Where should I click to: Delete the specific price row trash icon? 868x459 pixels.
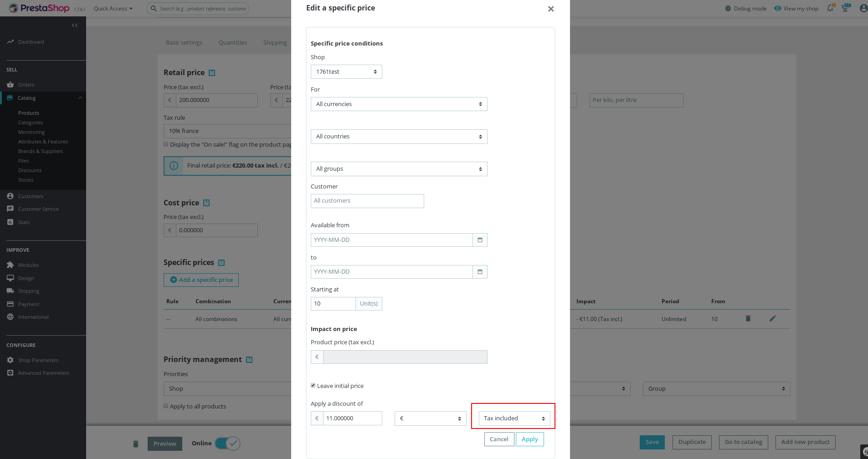pyautogui.click(x=748, y=319)
